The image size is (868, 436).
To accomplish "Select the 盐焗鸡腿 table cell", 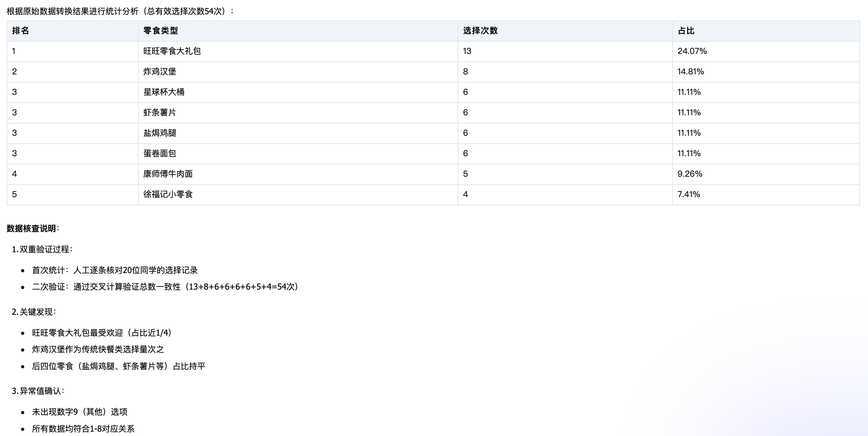I will tap(160, 133).
